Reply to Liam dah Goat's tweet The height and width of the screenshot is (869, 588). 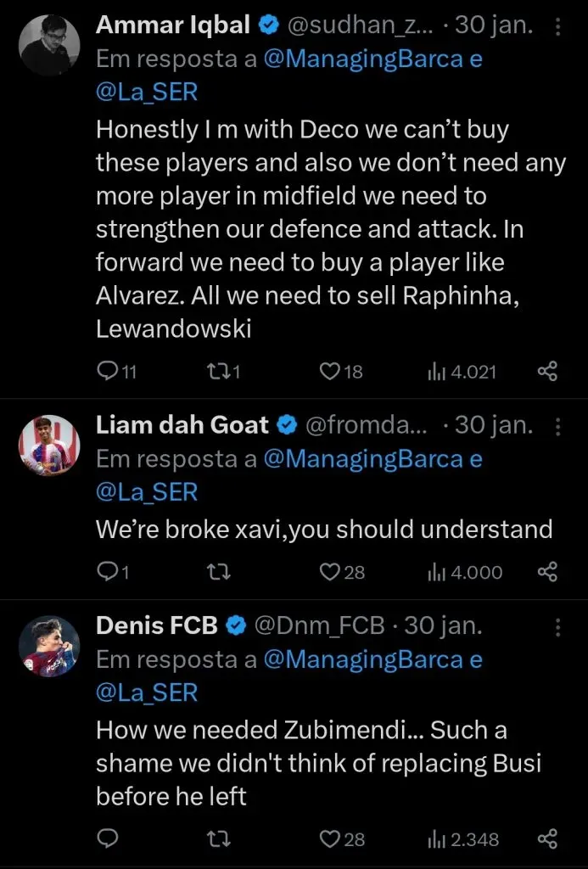point(108,573)
